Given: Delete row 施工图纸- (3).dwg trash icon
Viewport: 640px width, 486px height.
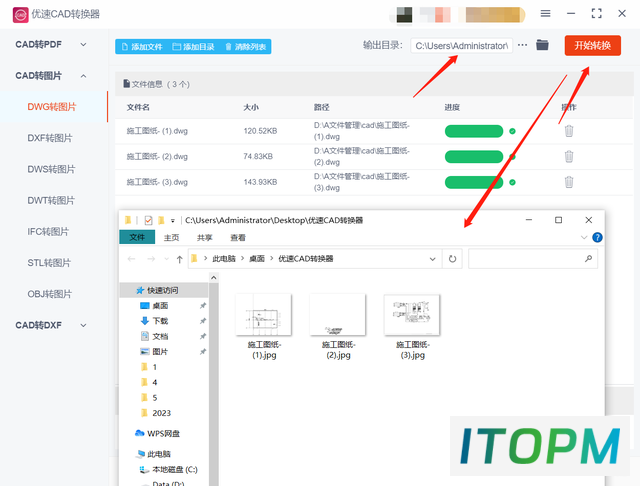Looking at the screenshot, I should [x=569, y=182].
